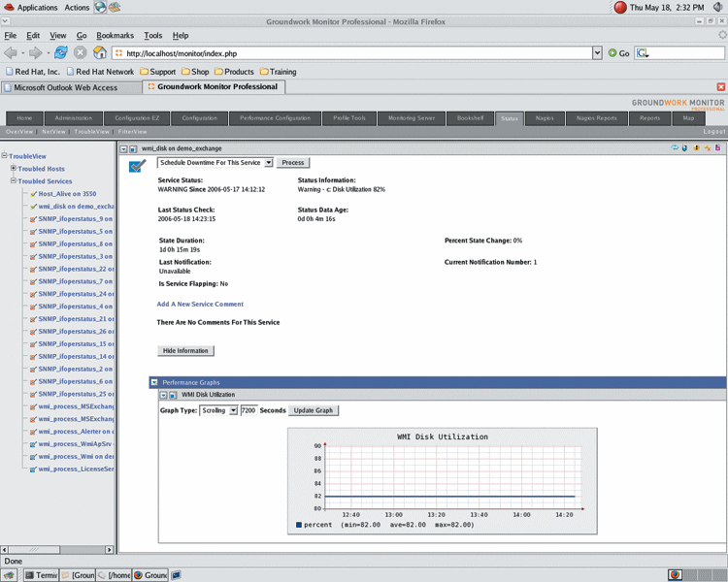Open the Forward button history dropdown arrow
The height and width of the screenshot is (582, 728).
pos(48,53)
